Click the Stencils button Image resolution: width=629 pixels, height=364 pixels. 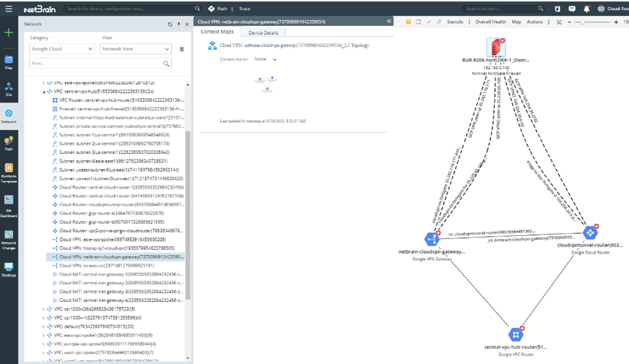[455, 22]
